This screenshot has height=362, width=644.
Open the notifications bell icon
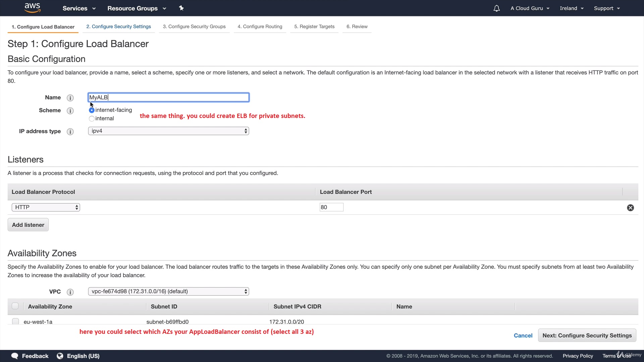(x=496, y=8)
